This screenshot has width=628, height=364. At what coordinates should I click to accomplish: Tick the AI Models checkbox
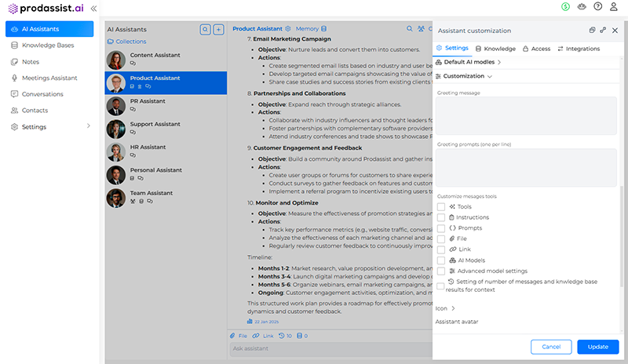pos(441,260)
